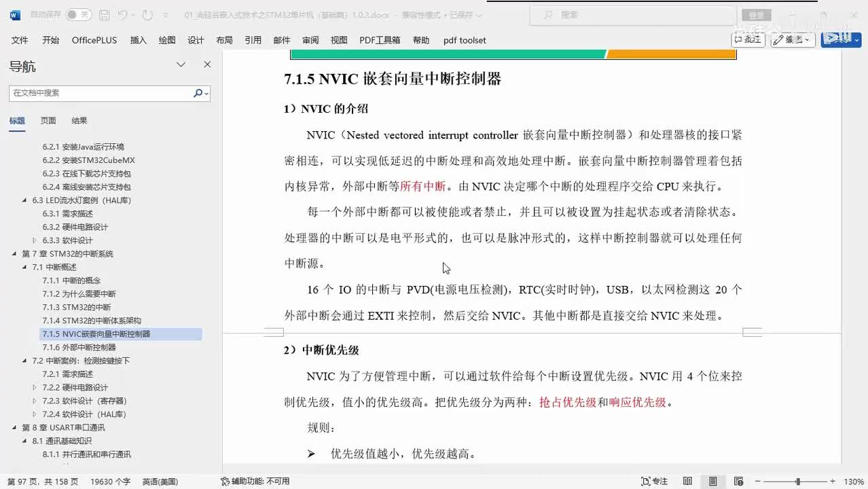This screenshot has height=489, width=868.
Task: Select the 页面 navigation tab
Action: pos(48,121)
